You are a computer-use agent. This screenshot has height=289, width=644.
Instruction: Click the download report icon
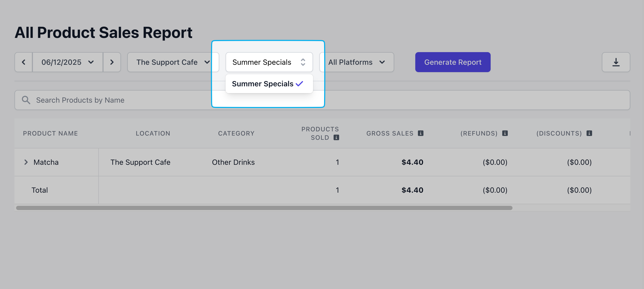[x=616, y=62]
